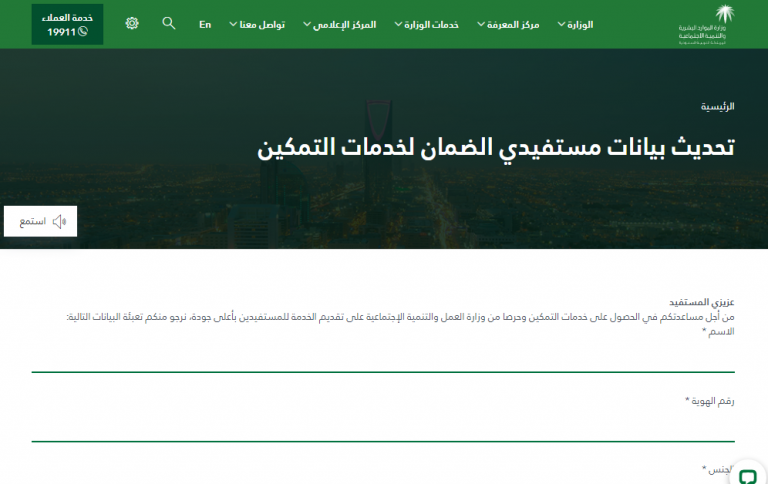Viewport: 768px width, 484px height.
Task: Click the speaker icon in استمع button
Action: [x=59, y=222]
